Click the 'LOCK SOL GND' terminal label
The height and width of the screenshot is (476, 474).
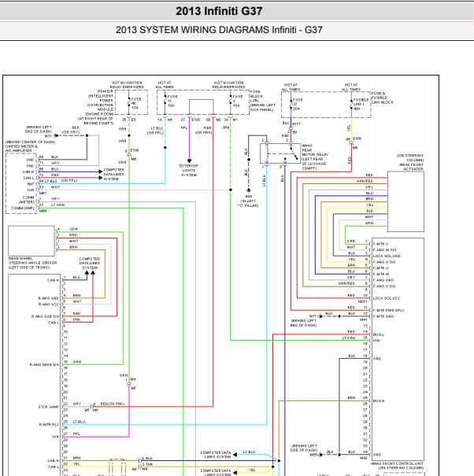[x=387, y=256]
